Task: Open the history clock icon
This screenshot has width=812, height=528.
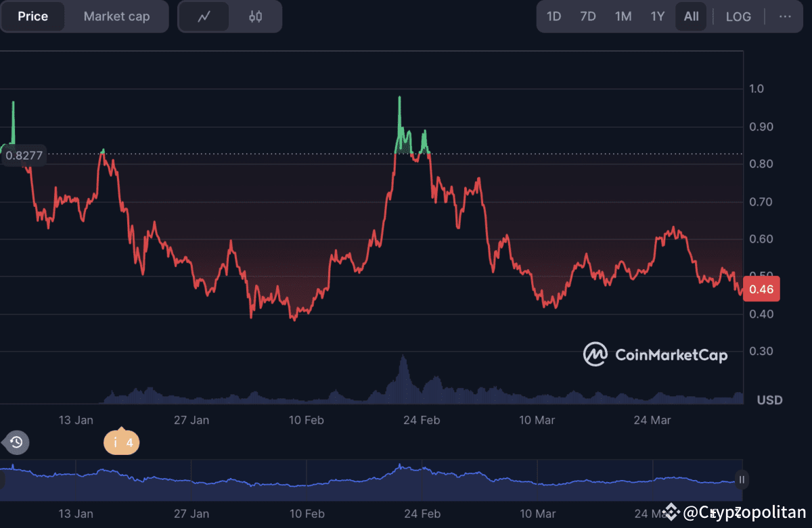Action: point(15,443)
